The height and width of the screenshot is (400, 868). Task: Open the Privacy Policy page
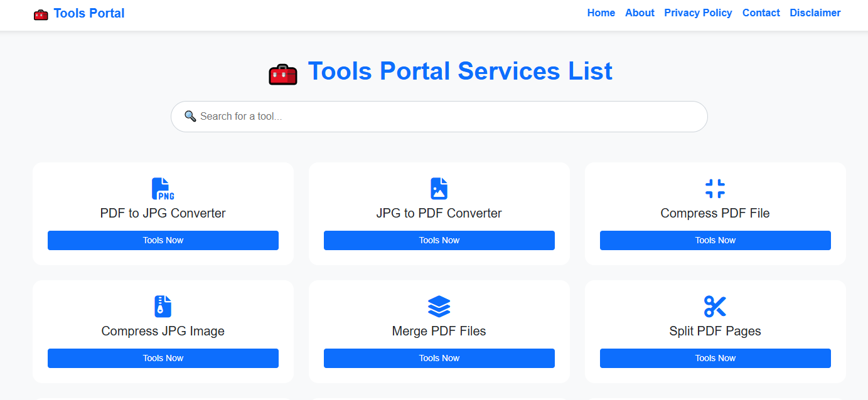(x=698, y=13)
